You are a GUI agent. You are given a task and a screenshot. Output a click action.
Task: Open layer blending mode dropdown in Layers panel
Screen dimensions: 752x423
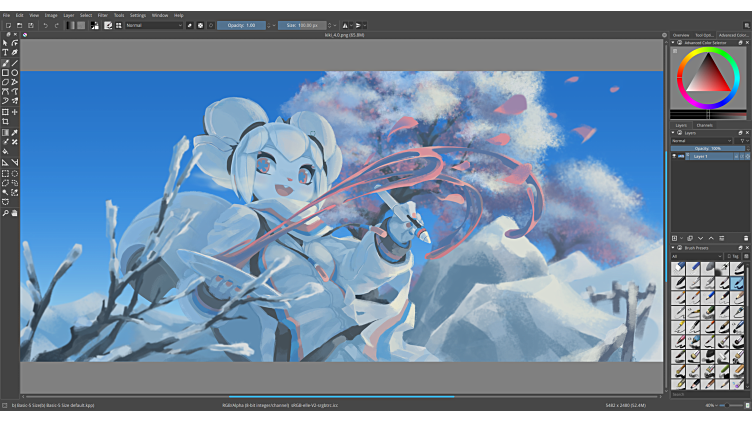tap(700, 140)
